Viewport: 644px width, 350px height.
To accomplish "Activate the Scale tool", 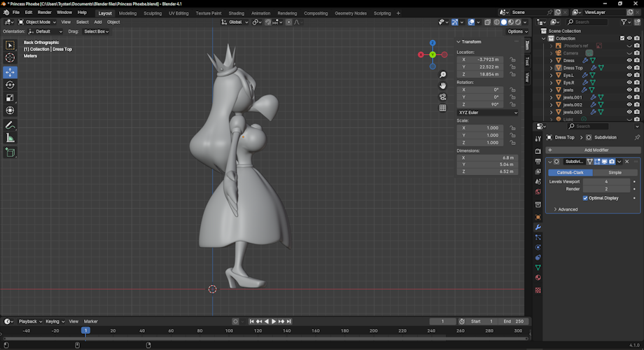I will (x=10, y=98).
